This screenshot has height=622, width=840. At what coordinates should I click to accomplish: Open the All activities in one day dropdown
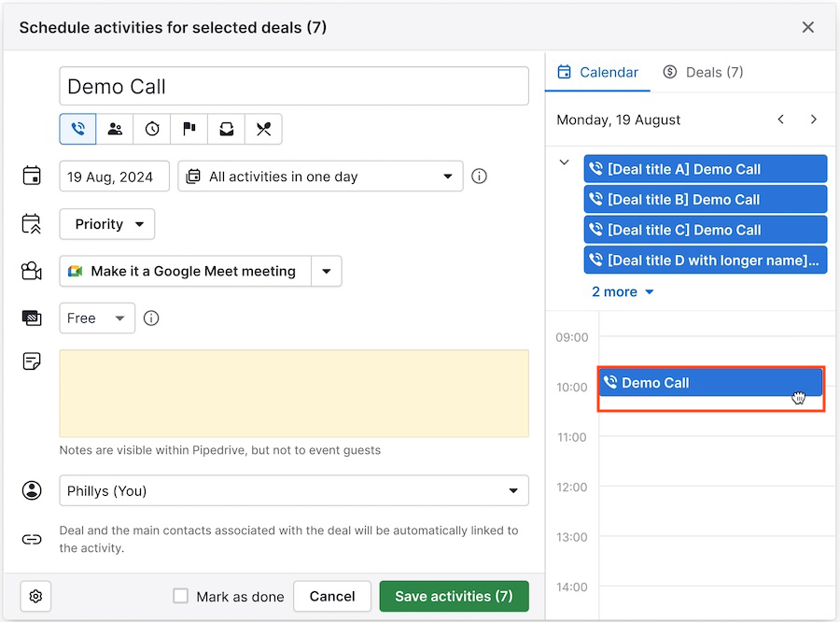(320, 177)
